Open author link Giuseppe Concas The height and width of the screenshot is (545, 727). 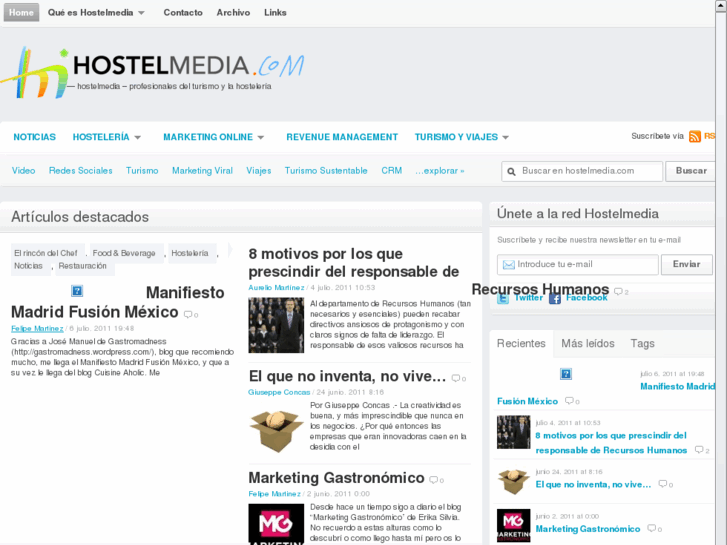pos(279,392)
